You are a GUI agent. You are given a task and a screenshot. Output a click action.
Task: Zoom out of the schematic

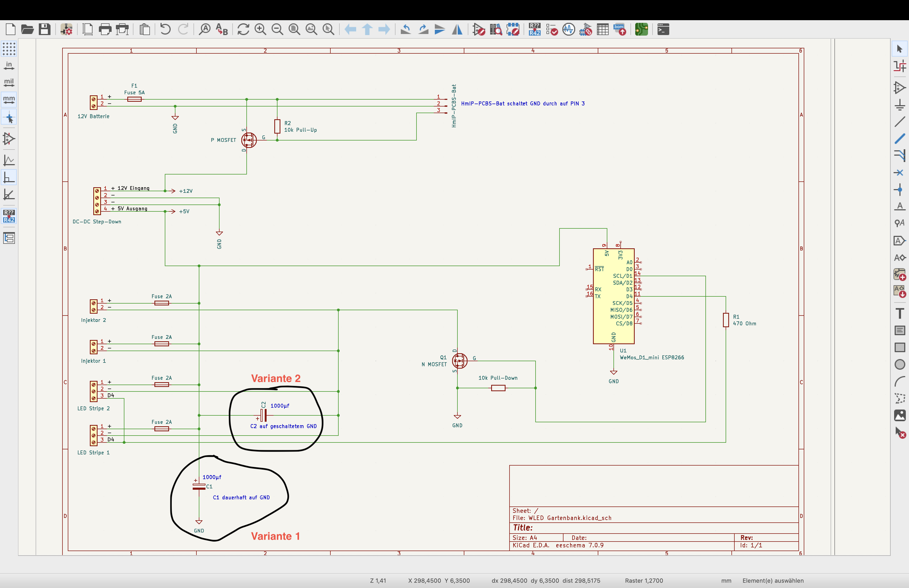277,29
